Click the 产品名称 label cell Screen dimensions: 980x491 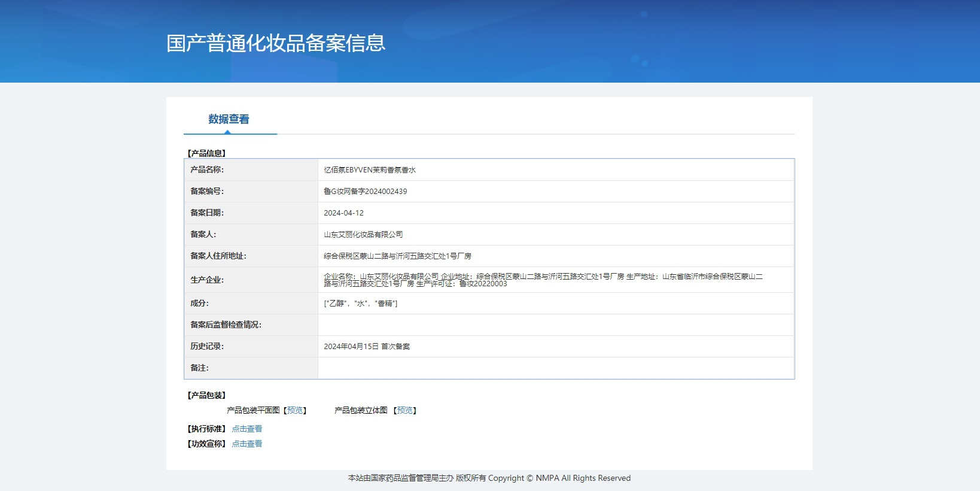pyautogui.click(x=207, y=170)
